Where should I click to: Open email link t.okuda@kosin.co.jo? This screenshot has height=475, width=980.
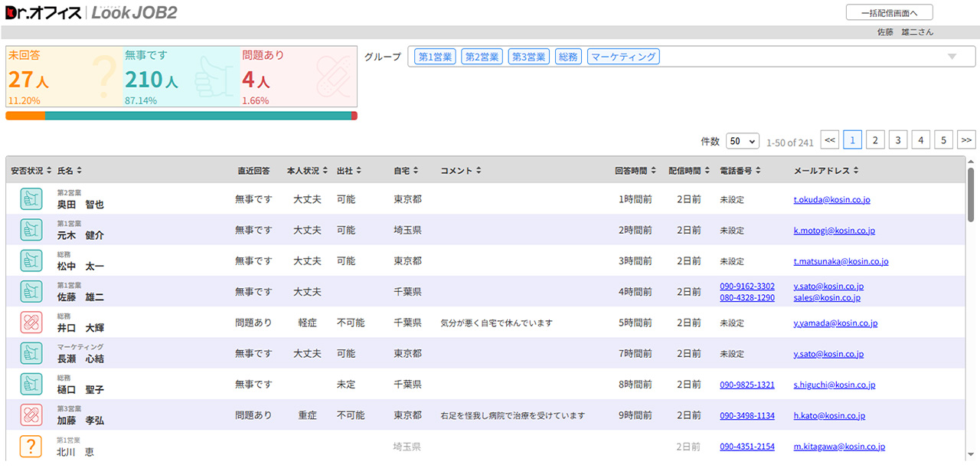[831, 200]
